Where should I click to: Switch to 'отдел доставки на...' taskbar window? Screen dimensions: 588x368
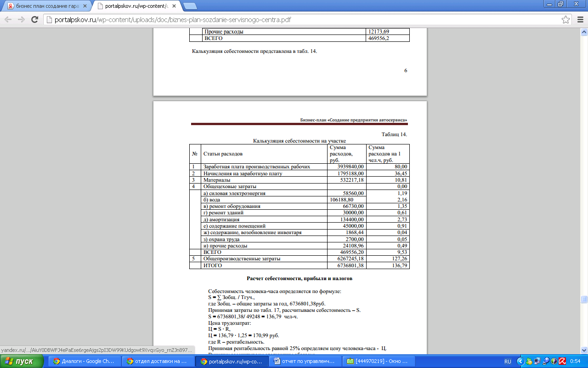[158, 362]
